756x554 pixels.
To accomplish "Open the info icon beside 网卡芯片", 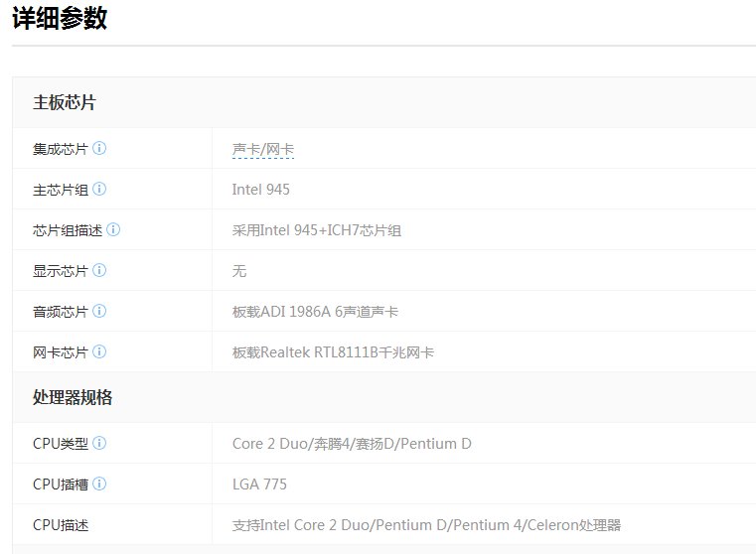I will (x=99, y=352).
